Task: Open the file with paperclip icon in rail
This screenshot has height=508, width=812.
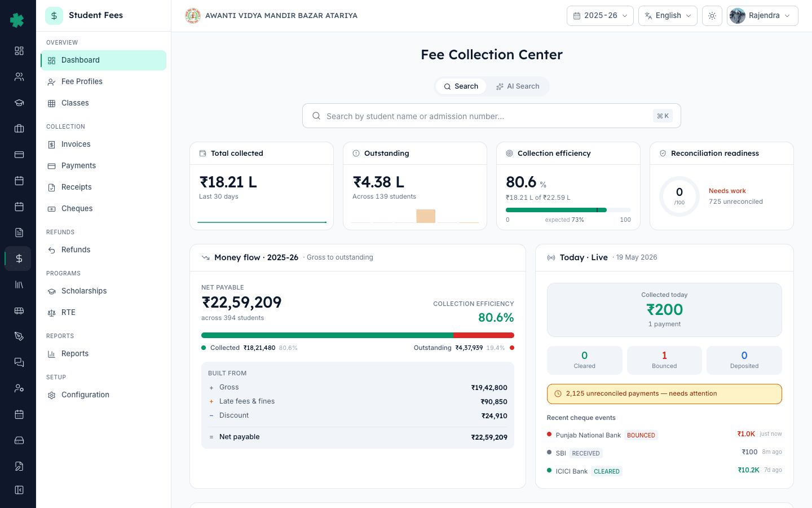Action: click(19, 466)
